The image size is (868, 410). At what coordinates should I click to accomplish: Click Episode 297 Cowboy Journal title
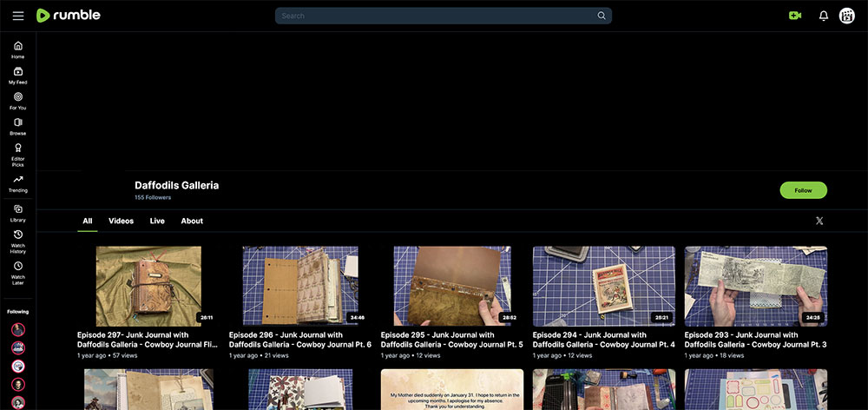click(x=148, y=340)
